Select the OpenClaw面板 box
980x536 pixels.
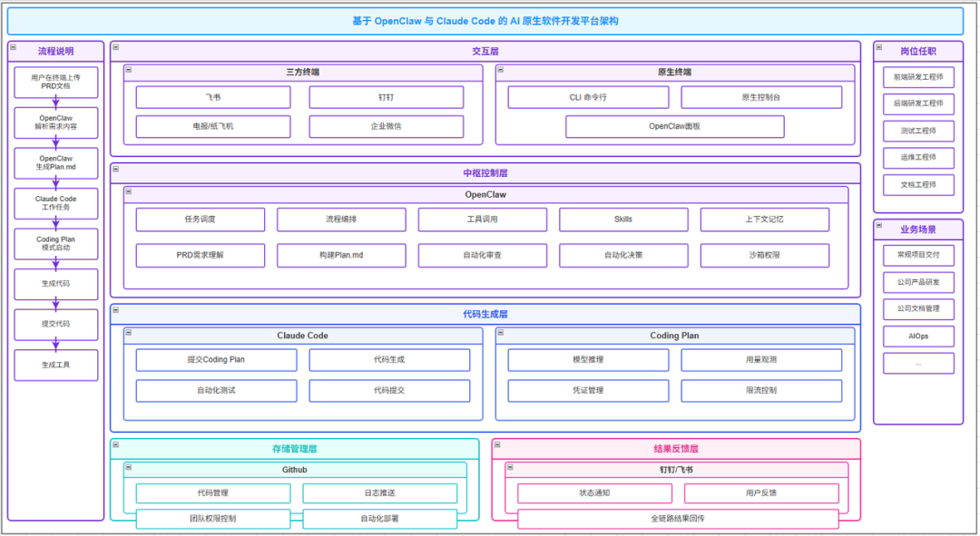pos(675,126)
